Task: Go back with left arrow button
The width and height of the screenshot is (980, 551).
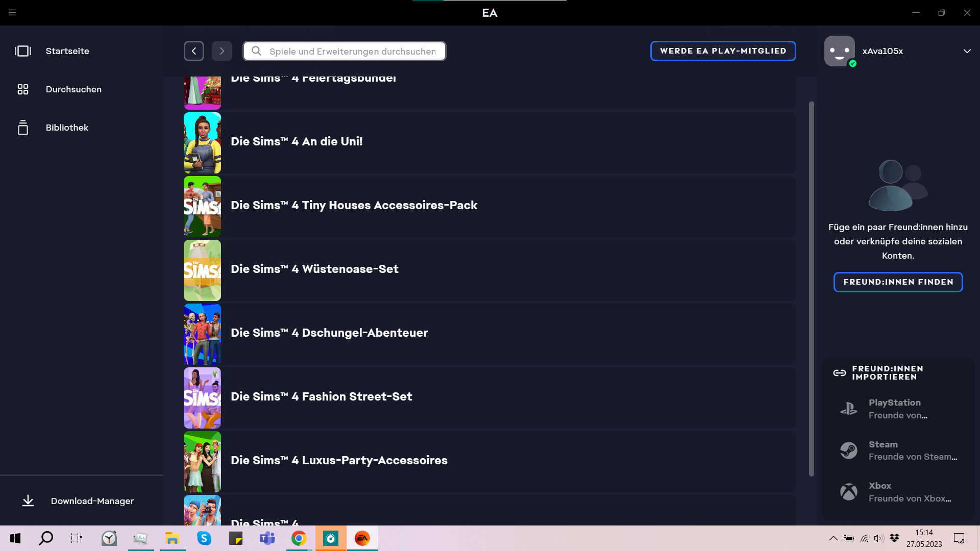Action: click(x=194, y=51)
